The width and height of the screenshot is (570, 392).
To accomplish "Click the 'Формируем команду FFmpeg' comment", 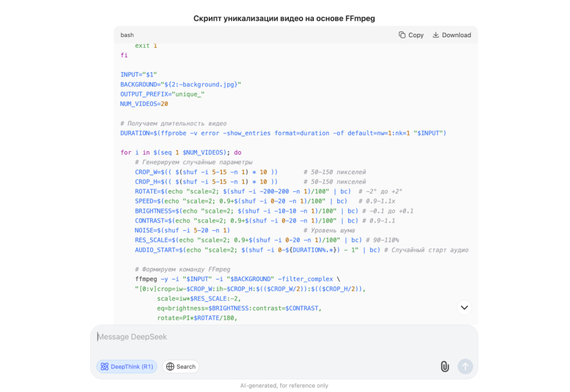I will (x=183, y=269).
